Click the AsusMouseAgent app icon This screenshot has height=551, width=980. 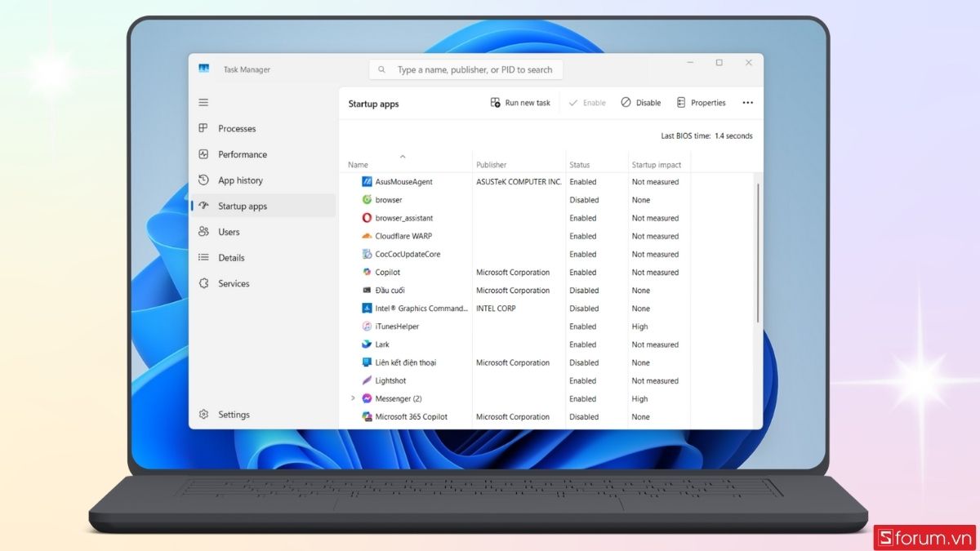(x=367, y=182)
